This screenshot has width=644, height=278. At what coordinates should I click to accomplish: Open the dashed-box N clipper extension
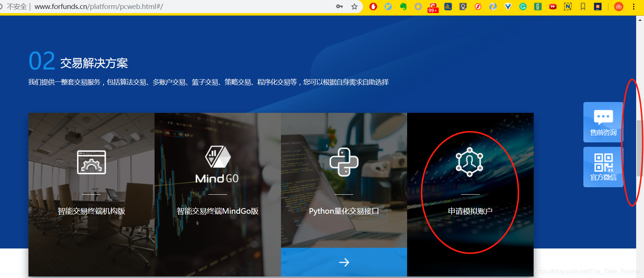tap(568, 6)
